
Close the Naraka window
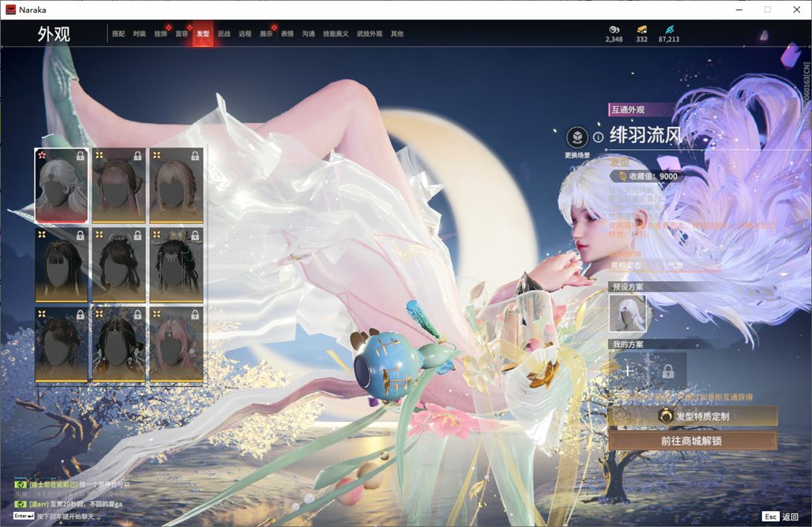pos(796,10)
